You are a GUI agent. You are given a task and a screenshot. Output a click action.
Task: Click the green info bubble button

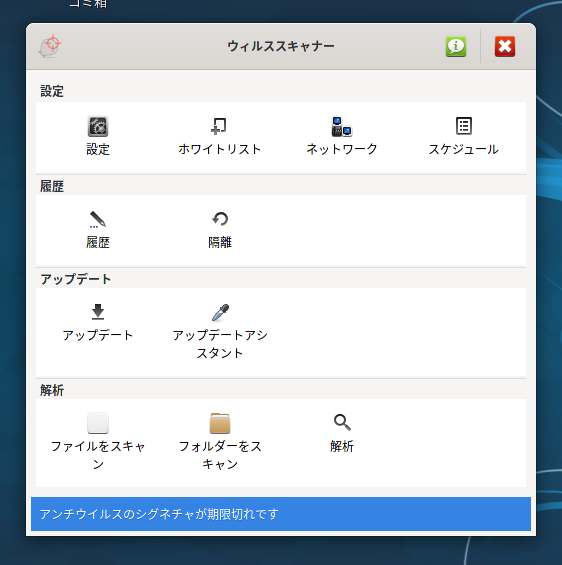[x=456, y=46]
